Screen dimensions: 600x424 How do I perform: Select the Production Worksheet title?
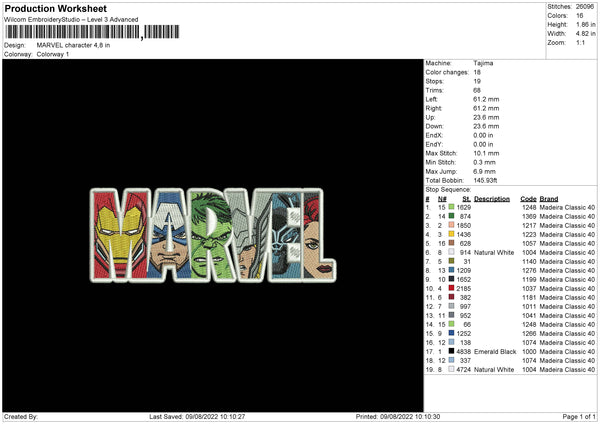click(55, 8)
